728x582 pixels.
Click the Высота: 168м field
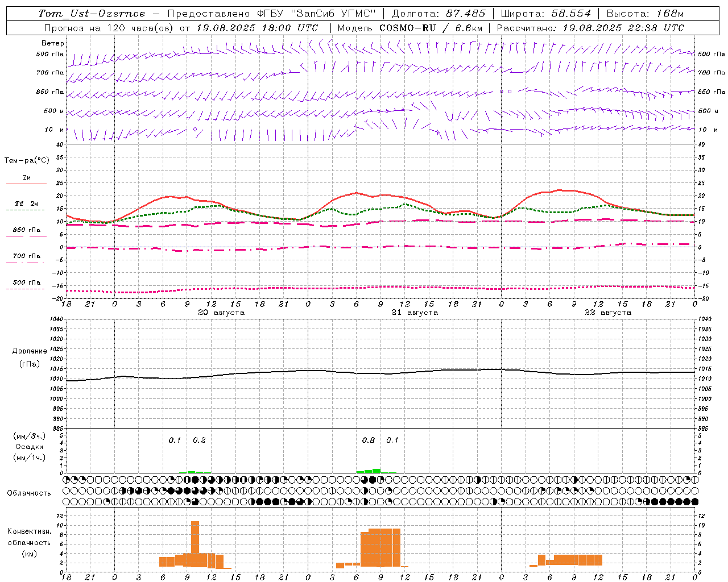[x=645, y=14]
